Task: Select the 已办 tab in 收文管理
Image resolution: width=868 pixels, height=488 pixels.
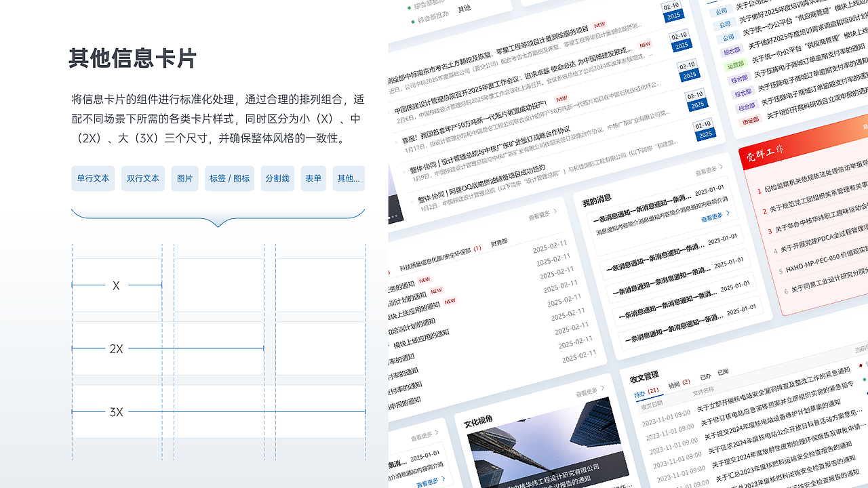Action: 705,375
